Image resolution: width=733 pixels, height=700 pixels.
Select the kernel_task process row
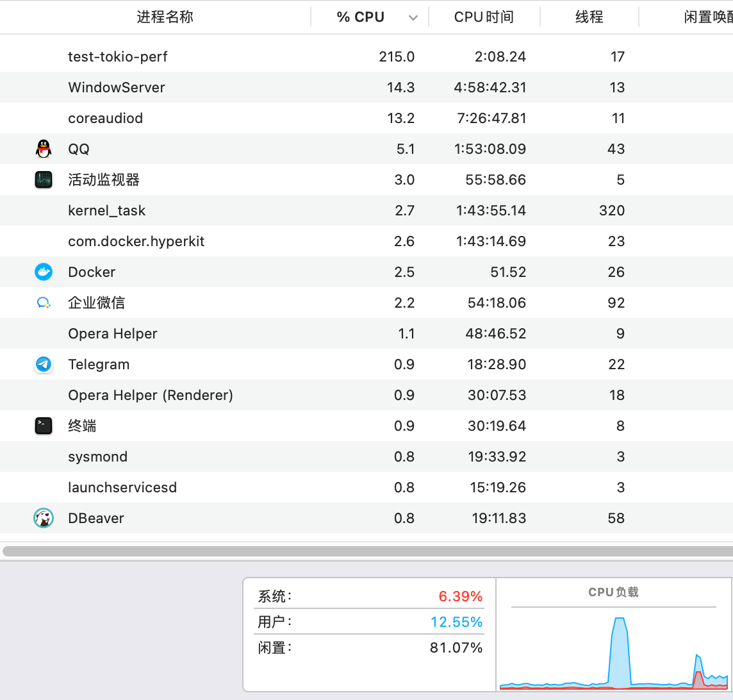click(366, 210)
